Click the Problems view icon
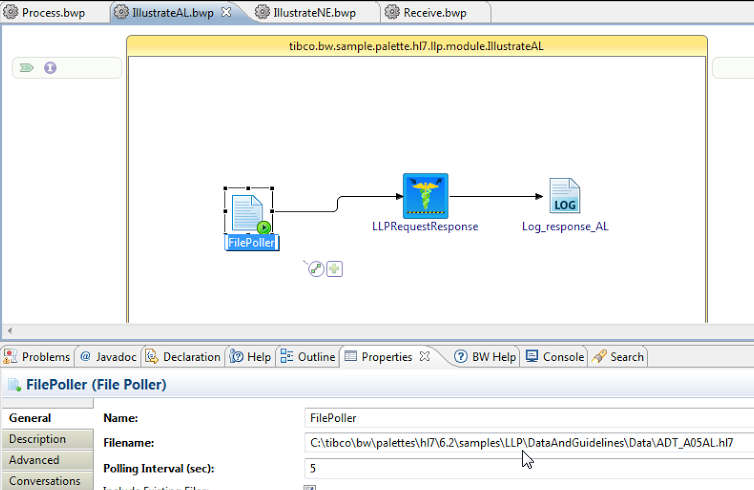 pos(10,356)
